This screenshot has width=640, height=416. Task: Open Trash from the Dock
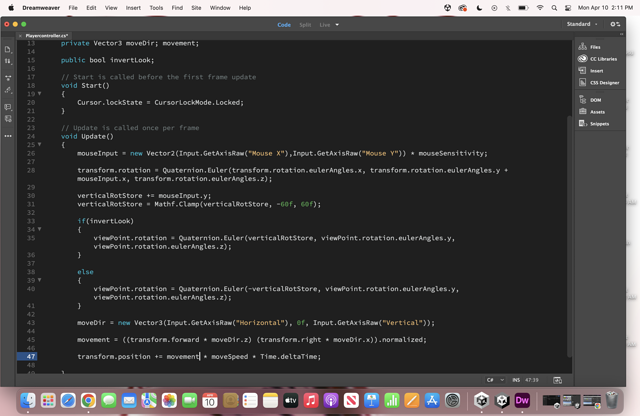click(611, 400)
